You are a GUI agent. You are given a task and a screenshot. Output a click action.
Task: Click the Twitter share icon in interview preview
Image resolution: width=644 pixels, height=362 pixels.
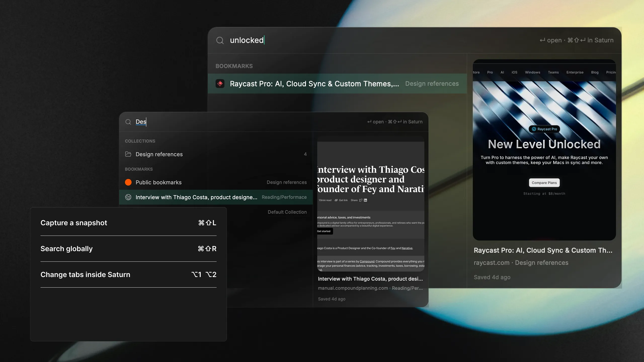(361, 200)
